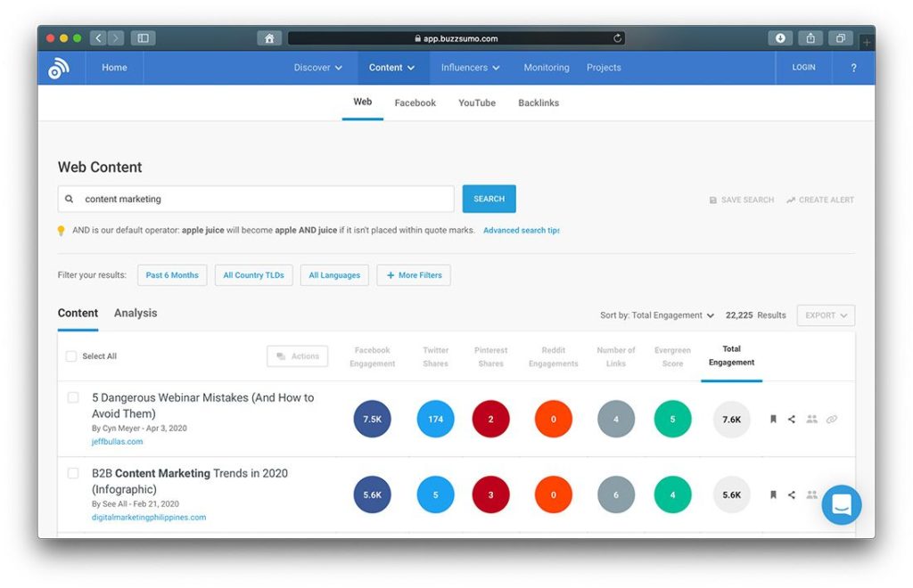Click the lightbulb tip icon
Screen dimensions: 913x588
pyautogui.click(x=62, y=231)
